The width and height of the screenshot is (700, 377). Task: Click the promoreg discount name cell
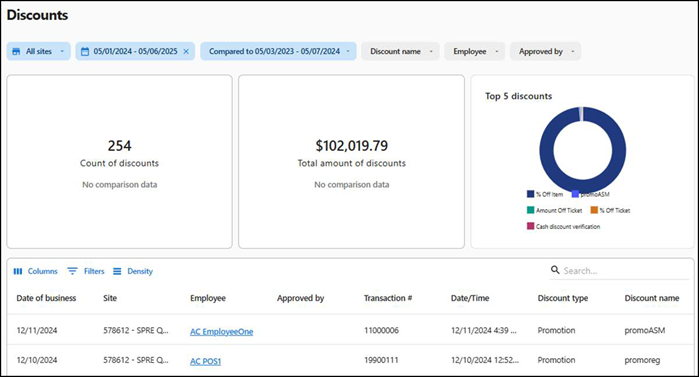(x=642, y=360)
